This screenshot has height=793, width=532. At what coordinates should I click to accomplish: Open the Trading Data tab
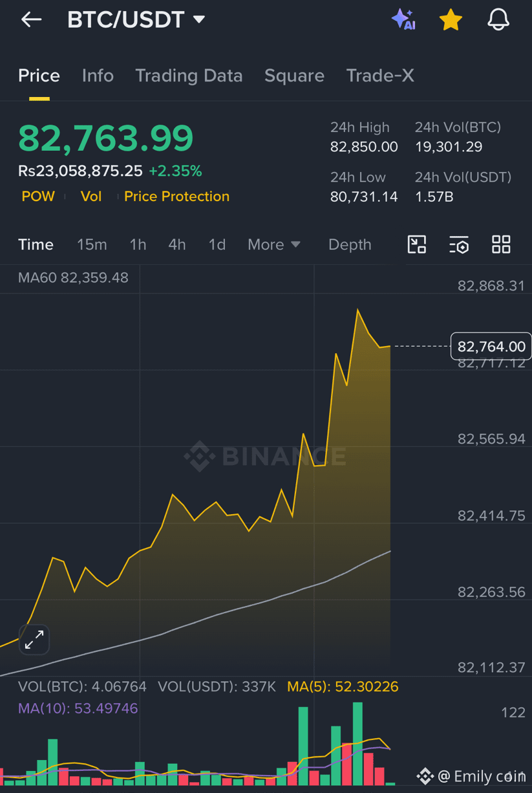pos(189,76)
